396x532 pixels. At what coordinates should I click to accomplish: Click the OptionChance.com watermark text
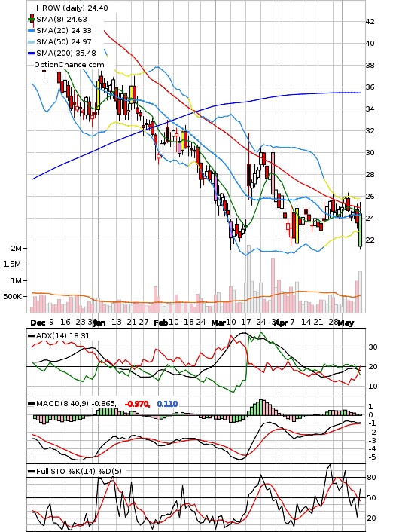[69, 65]
